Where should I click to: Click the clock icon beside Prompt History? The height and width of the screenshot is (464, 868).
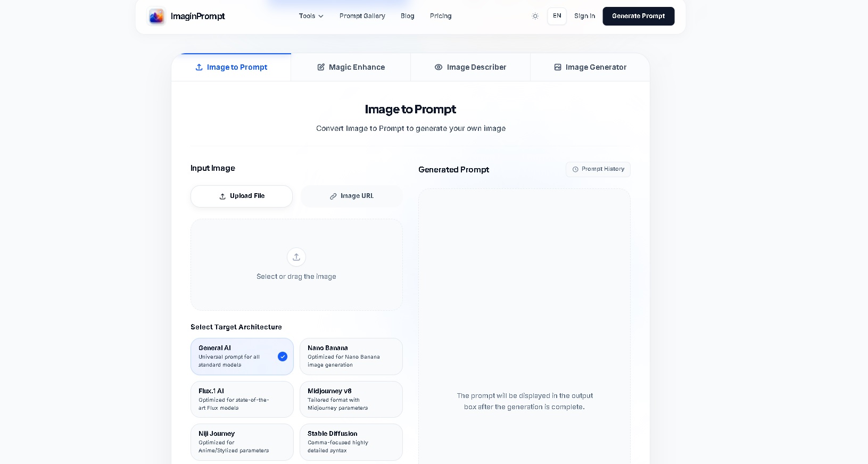coord(575,169)
